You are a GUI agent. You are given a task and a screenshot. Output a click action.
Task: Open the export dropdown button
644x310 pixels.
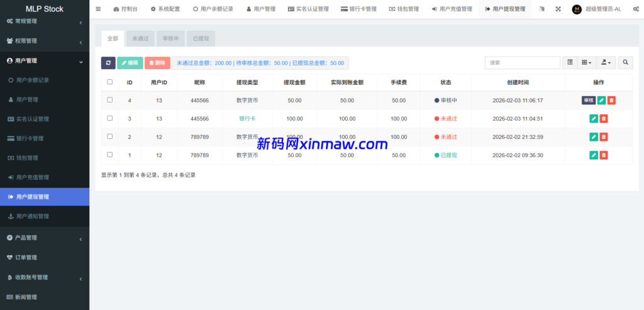[606, 62]
